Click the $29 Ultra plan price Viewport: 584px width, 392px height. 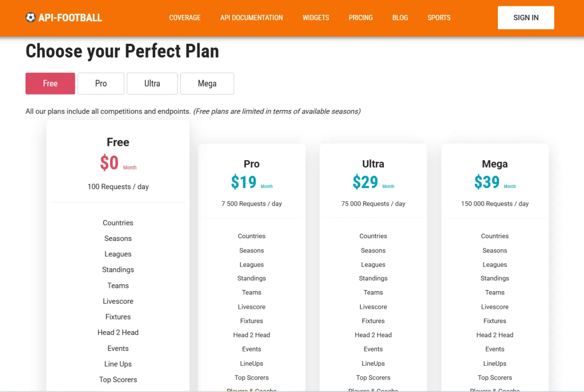click(x=366, y=182)
